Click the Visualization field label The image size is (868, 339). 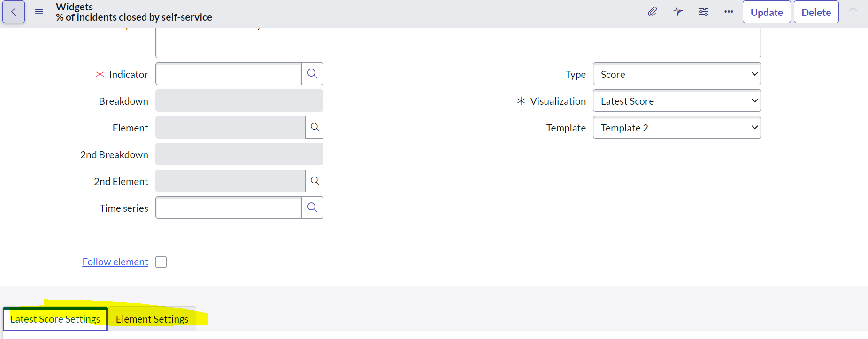[558, 101]
